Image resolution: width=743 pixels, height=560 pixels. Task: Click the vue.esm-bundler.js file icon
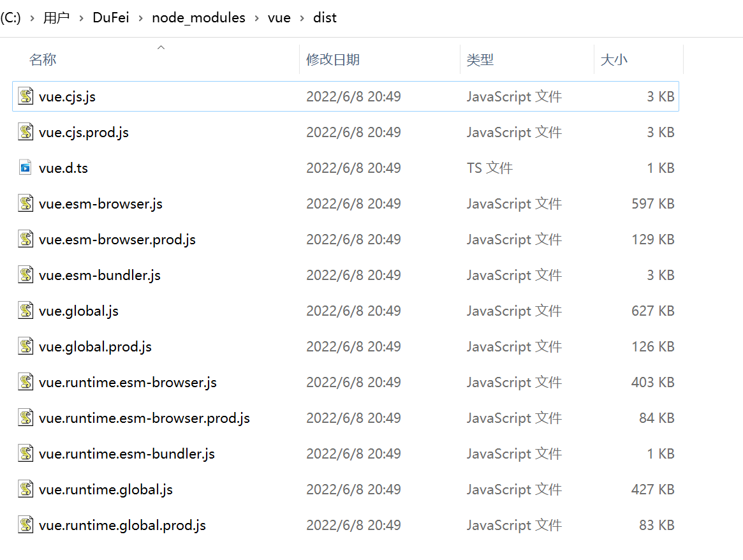click(x=26, y=275)
